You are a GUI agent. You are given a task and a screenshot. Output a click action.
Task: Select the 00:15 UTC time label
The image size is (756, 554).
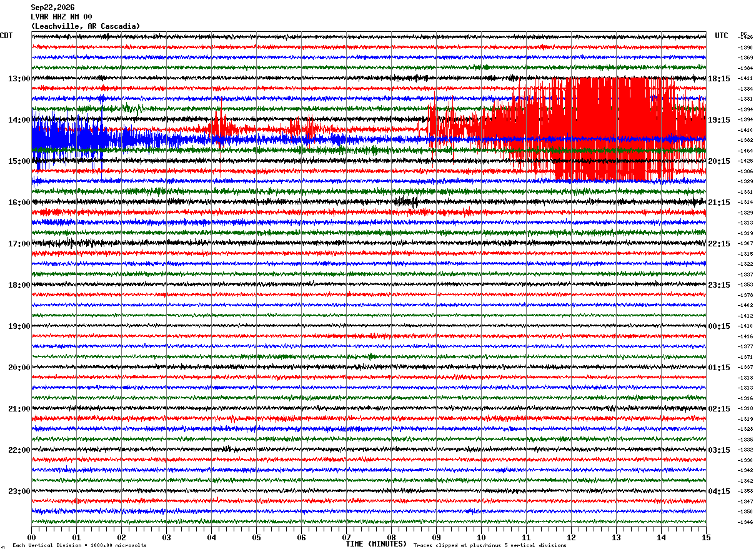click(719, 326)
